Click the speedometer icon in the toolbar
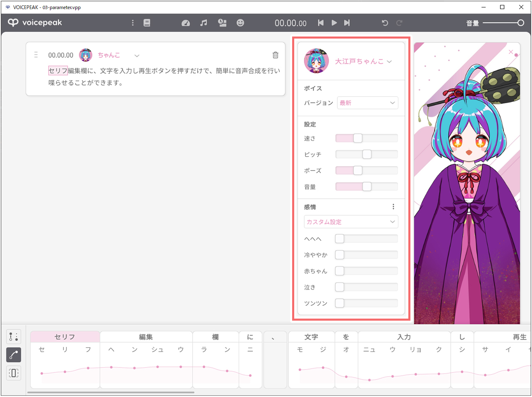 [x=186, y=23]
